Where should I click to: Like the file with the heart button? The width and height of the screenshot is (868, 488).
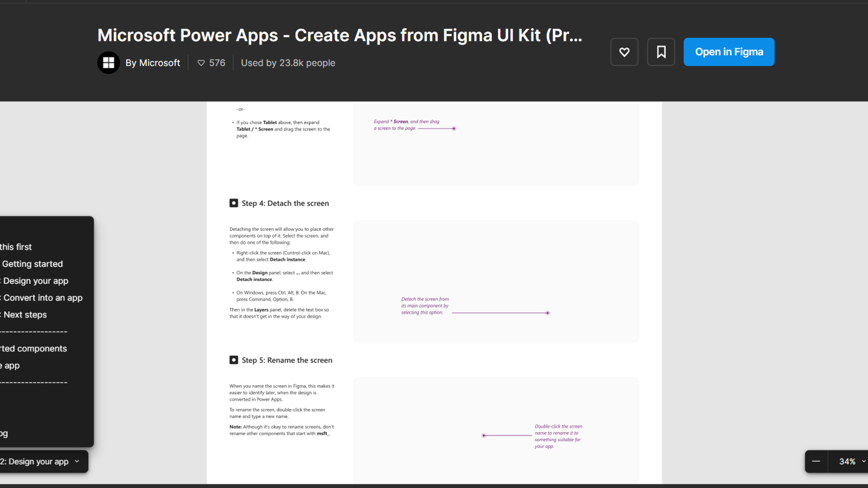(x=624, y=52)
